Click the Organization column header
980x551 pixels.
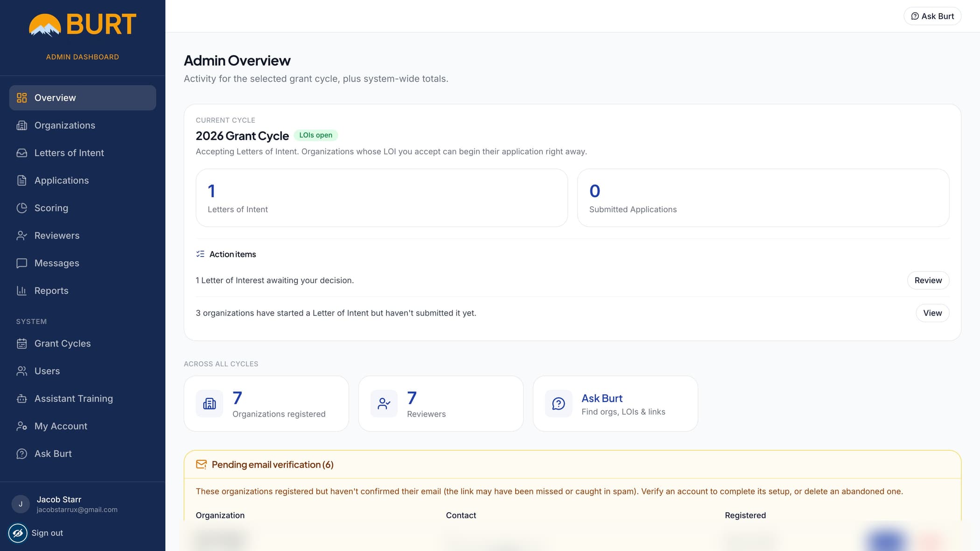coord(220,515)
